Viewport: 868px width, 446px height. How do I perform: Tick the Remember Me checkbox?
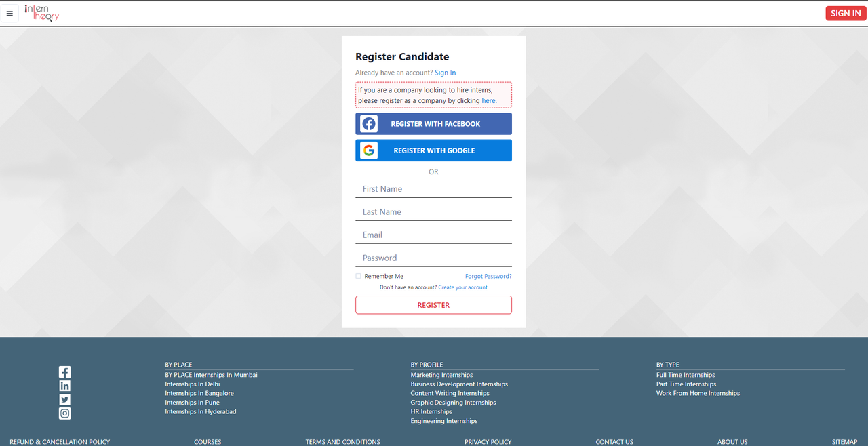(x=358, y=276)
